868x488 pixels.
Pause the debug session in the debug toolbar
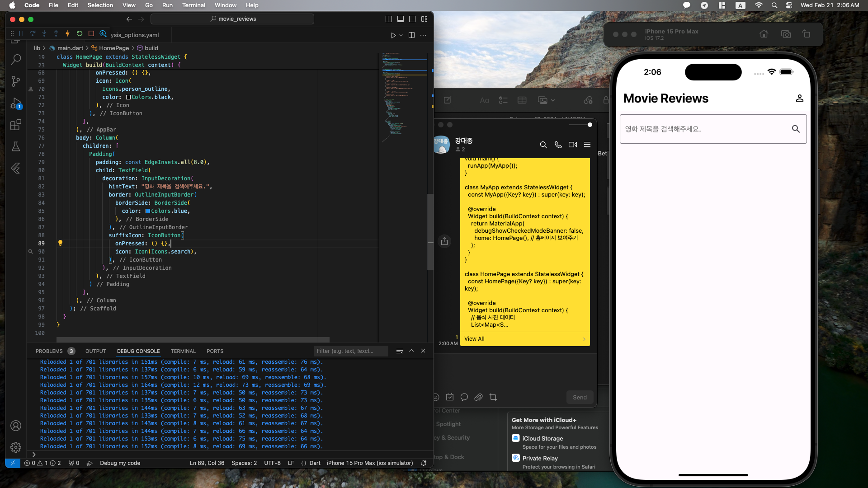[x=21, y=34]
